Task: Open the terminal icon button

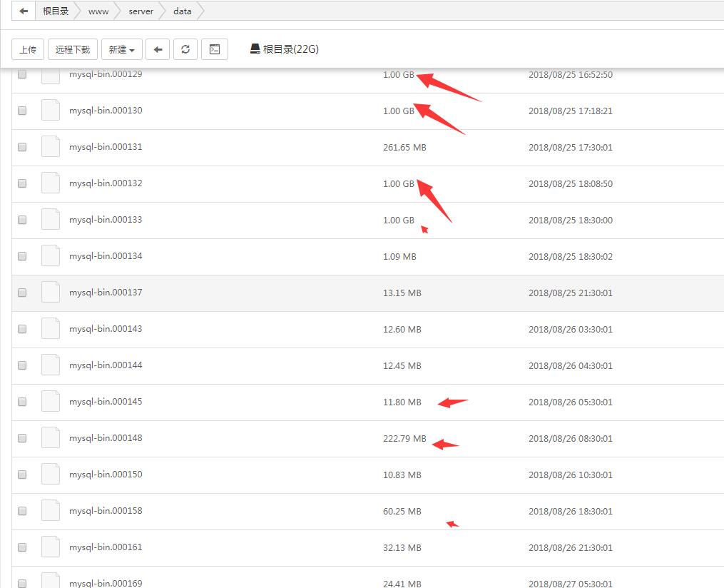Action: (214, 49)
